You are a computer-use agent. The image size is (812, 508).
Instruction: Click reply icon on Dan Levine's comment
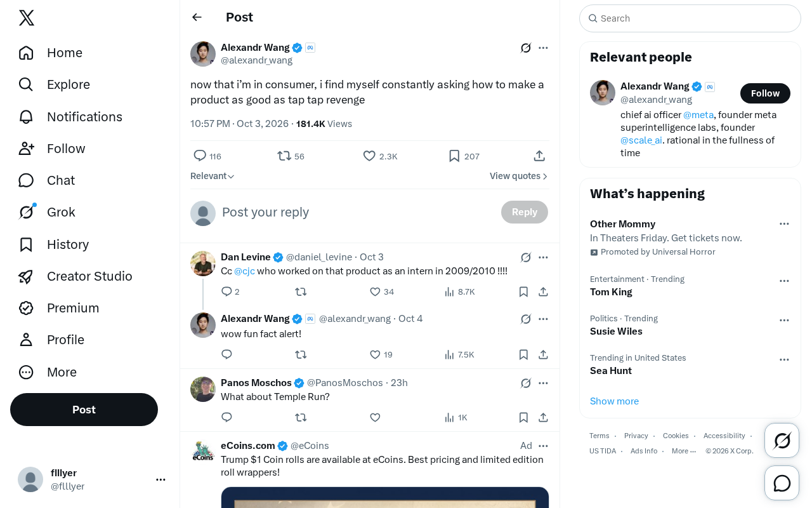point(226,291)
